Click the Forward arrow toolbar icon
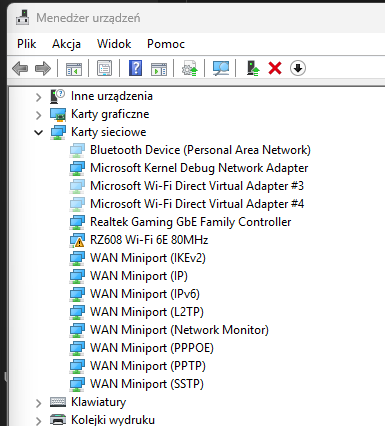385x426 pixels. pos(43,69)
